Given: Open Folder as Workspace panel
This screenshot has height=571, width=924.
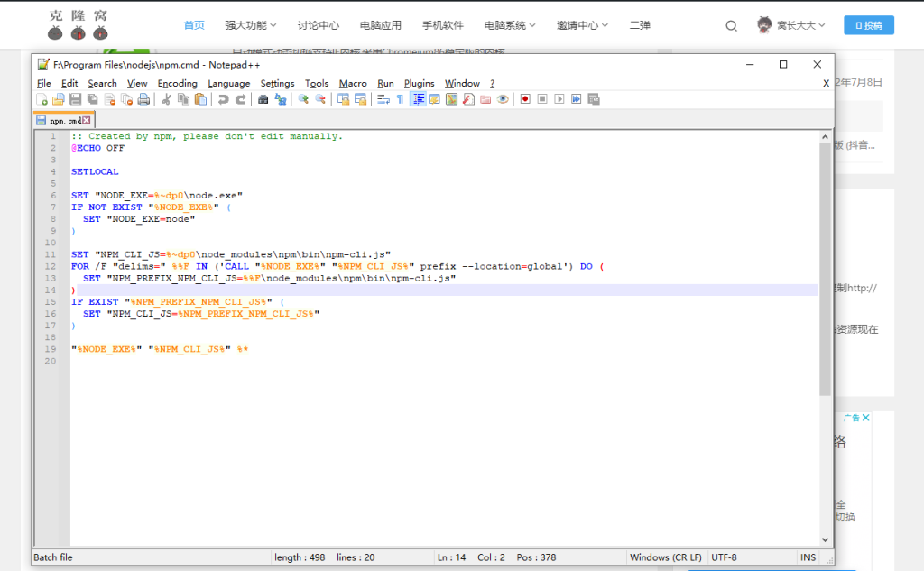Looking at the screenshot, I should pyautogui.click(x=485, y=99).
